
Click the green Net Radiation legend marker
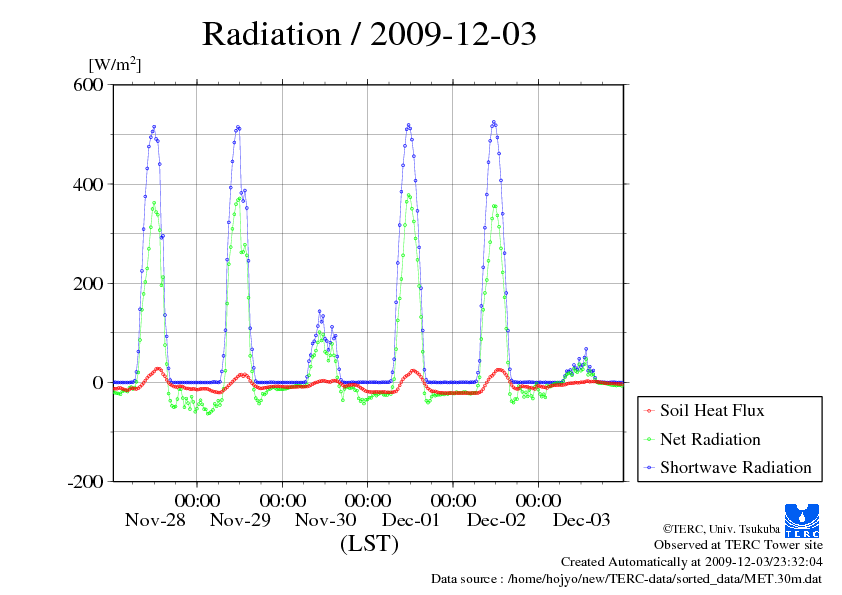pyautogui.click(x=649, y=440)
